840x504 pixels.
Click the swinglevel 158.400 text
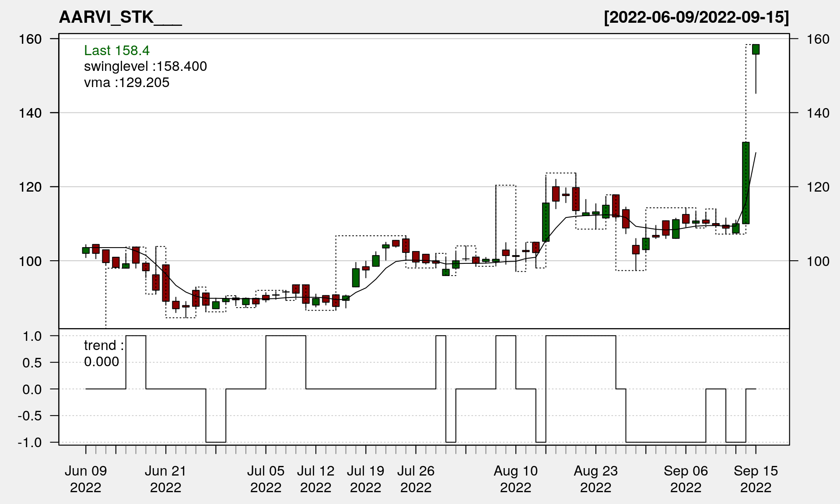[145, 66]
